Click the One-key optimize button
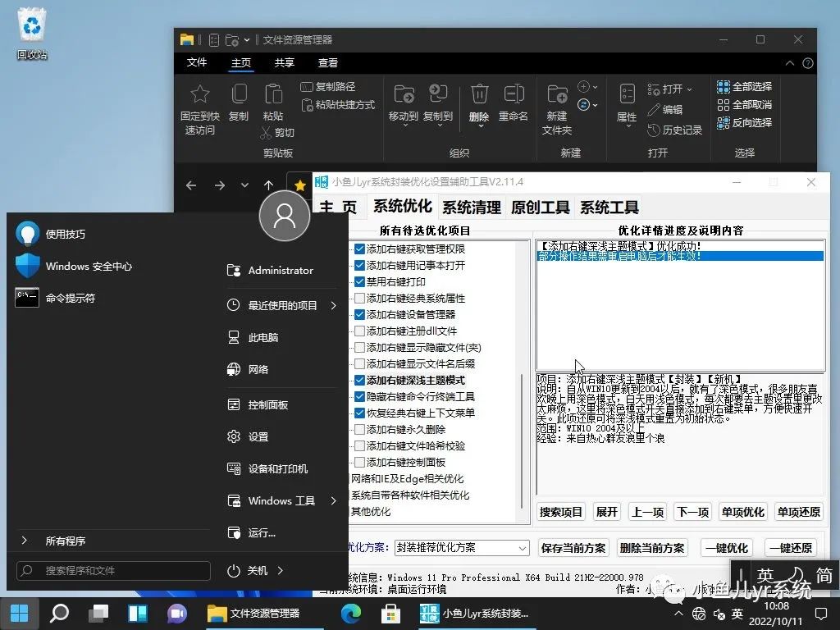Screen dimensions: 840x630 (727, 548)
